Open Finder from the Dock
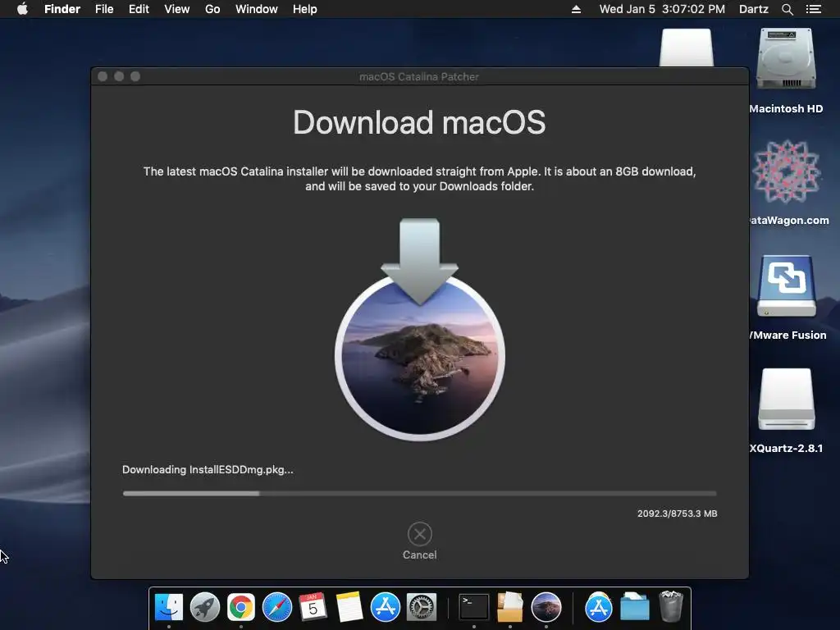 click(x=169, y=607)
